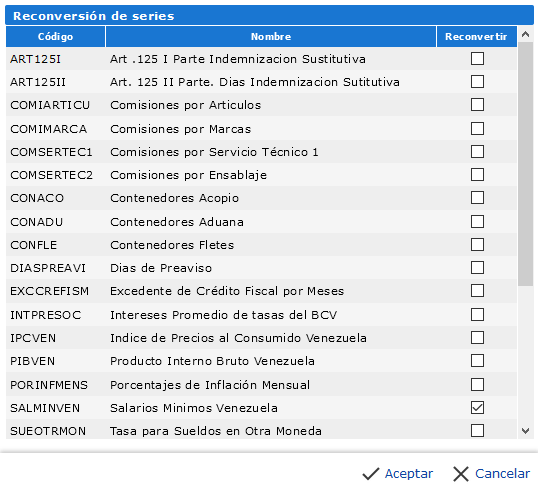This screenshot has width=538, height=494.
Task: Click the Nombre column header
Action: [271, 36]
